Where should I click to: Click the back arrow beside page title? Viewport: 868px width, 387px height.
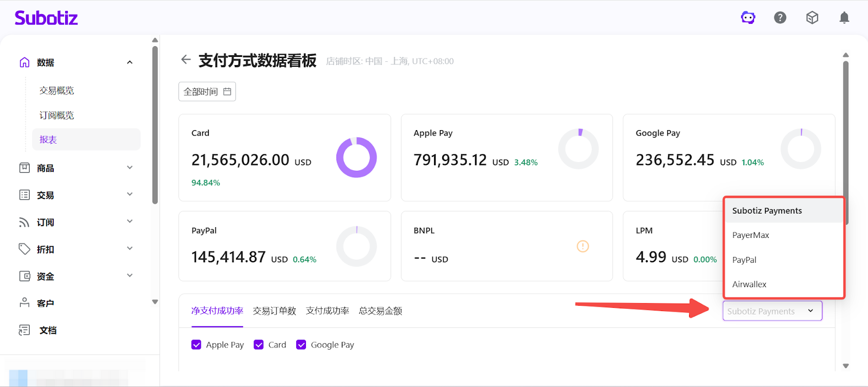pos(186,60)
